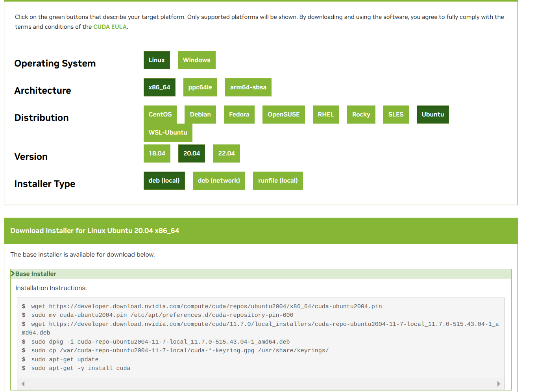
Task: Select Ubuntu distribution button
Action: [432, 115]
